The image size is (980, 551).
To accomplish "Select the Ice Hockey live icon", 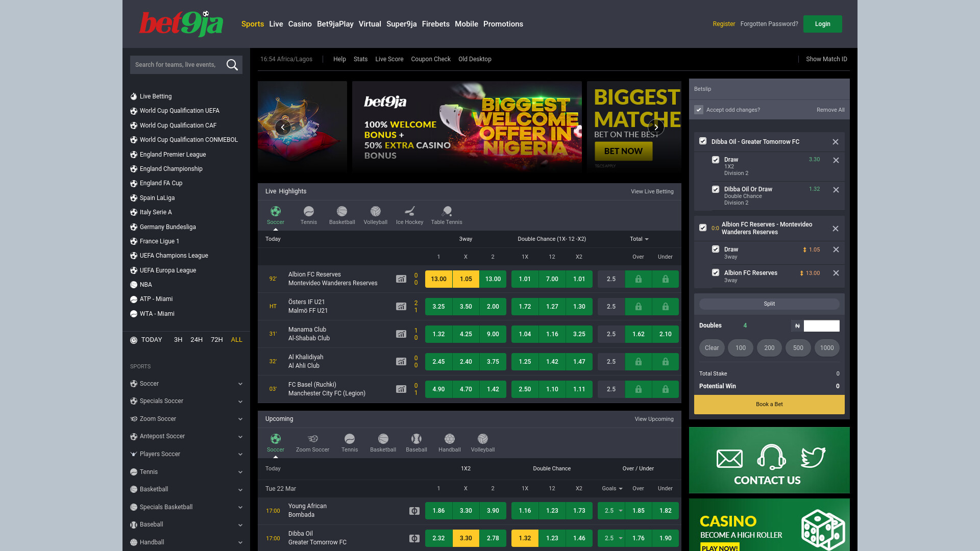I will (x=410, y=211).
